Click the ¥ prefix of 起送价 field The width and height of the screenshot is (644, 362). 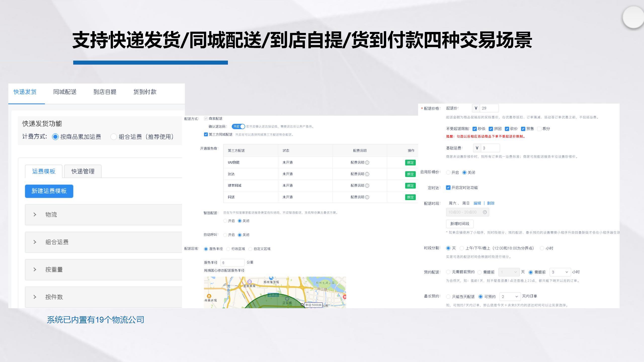pos(476,108)
